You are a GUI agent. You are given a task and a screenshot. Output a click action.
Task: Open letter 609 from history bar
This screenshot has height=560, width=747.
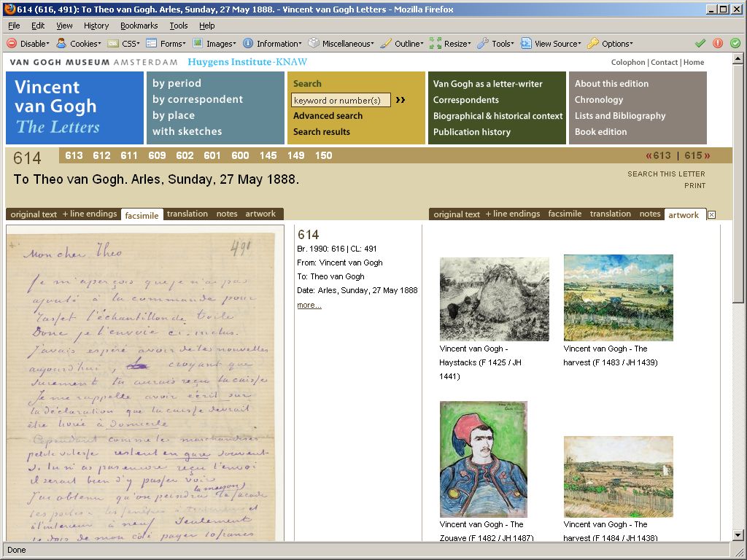[157, 155]
